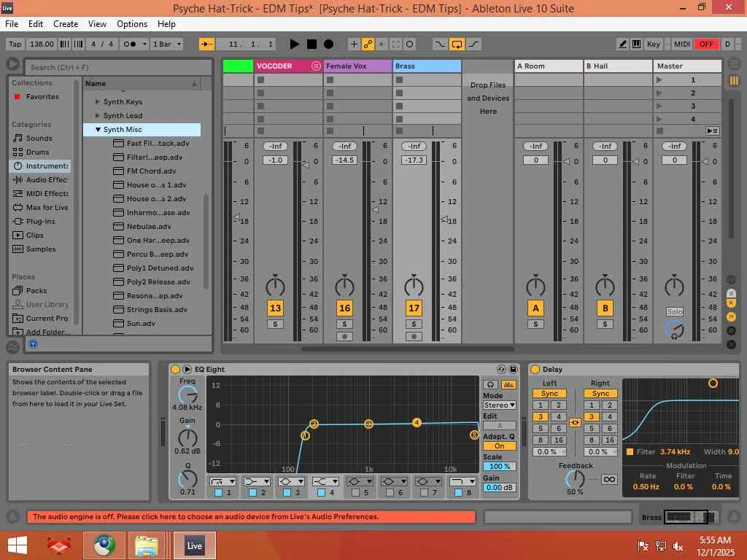Expand the Synth Keys folder

(97, 102)
